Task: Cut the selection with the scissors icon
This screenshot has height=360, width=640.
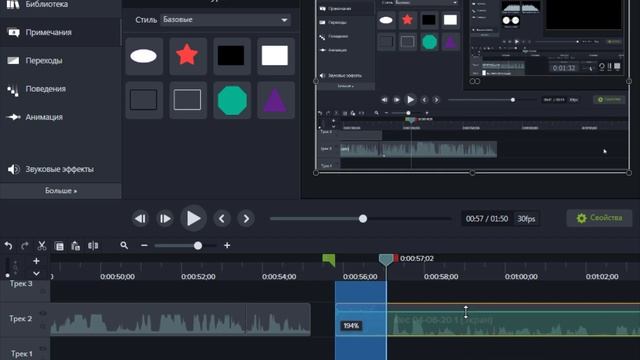Action: pos(42,246)
